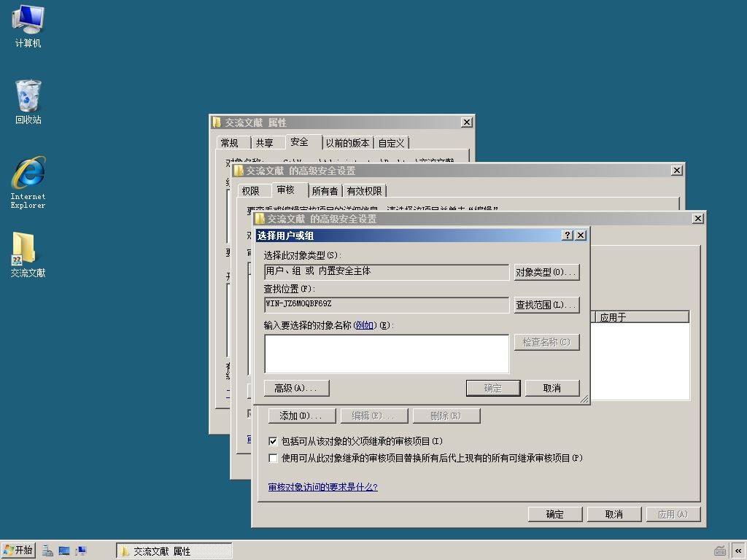
Task: Click the 删除(R) button
Action: click(x=446, y=416)
